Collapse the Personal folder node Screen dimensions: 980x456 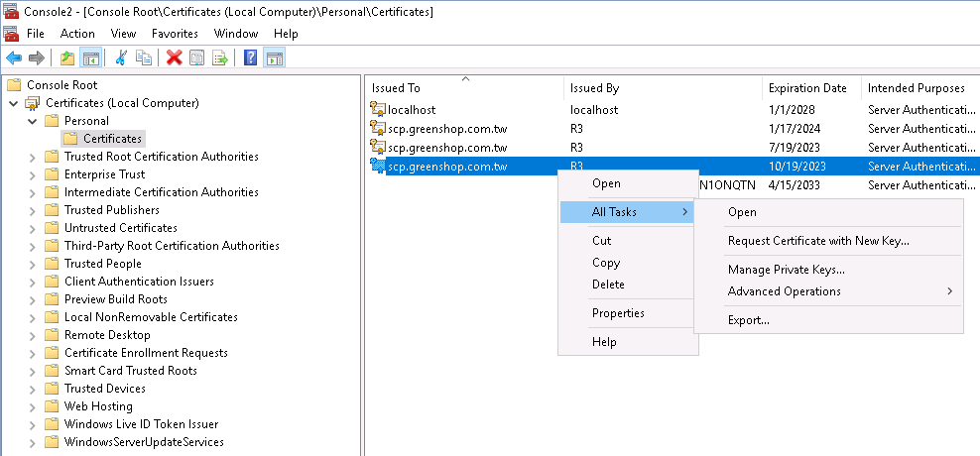click(x=33, y=121)
